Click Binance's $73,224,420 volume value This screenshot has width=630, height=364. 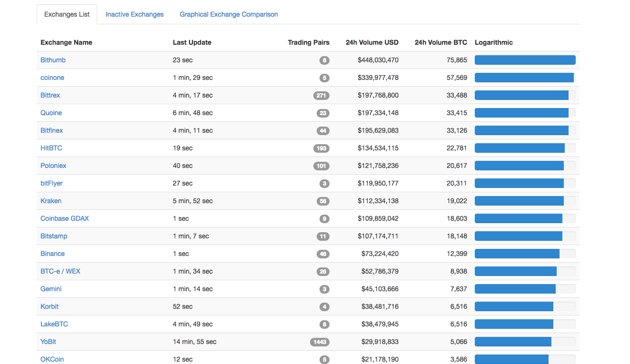pyautogui.click(x=380, y=254)
